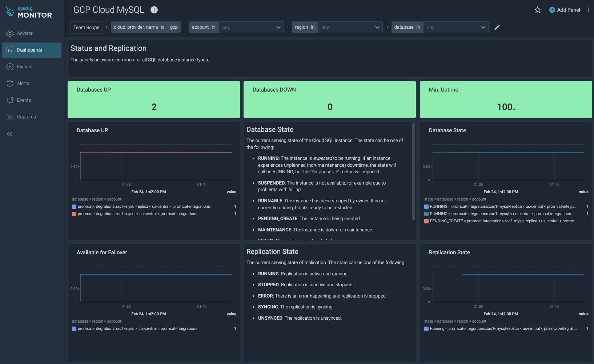The width and height of the screenshot is (594, 364).
Task: Click the Add Panel plus icon
Action: pos(552,10)
